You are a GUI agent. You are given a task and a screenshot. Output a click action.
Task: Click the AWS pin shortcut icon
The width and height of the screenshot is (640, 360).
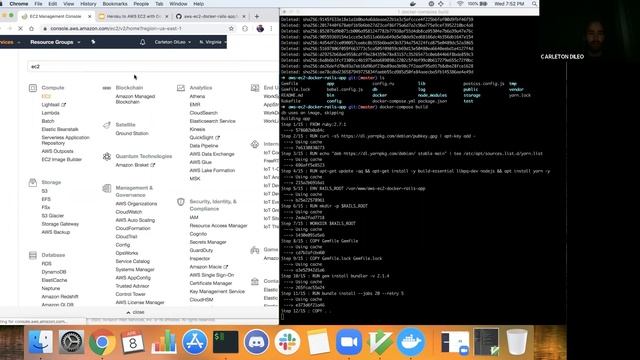coord(93,42)
